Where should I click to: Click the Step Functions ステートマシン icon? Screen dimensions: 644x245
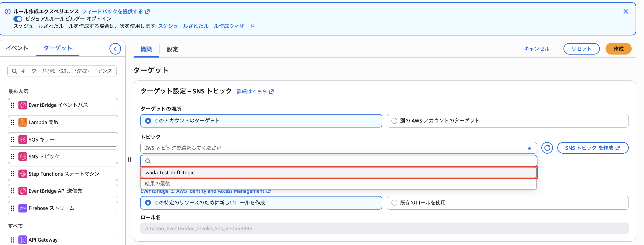tap(23, 174)
